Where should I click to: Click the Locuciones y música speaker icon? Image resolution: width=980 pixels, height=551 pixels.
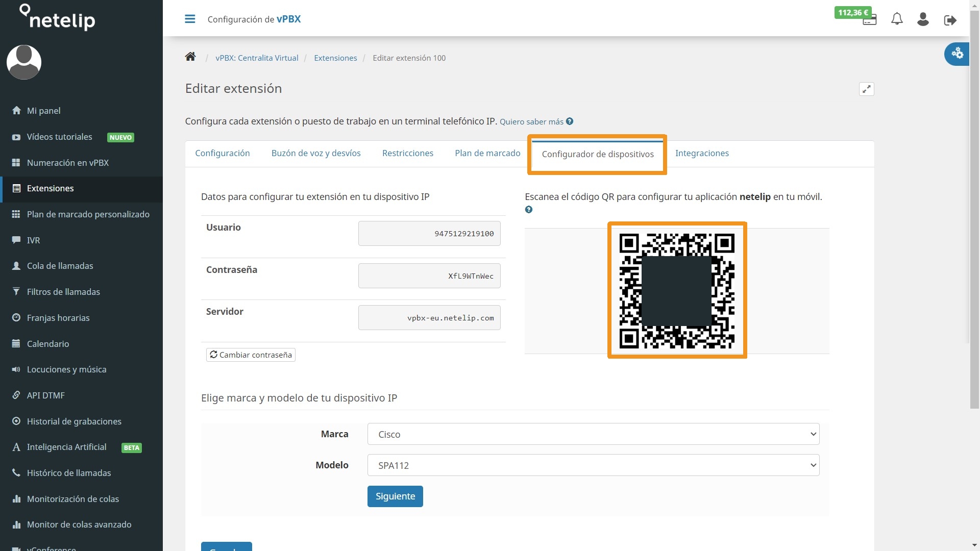coord(16,369)
